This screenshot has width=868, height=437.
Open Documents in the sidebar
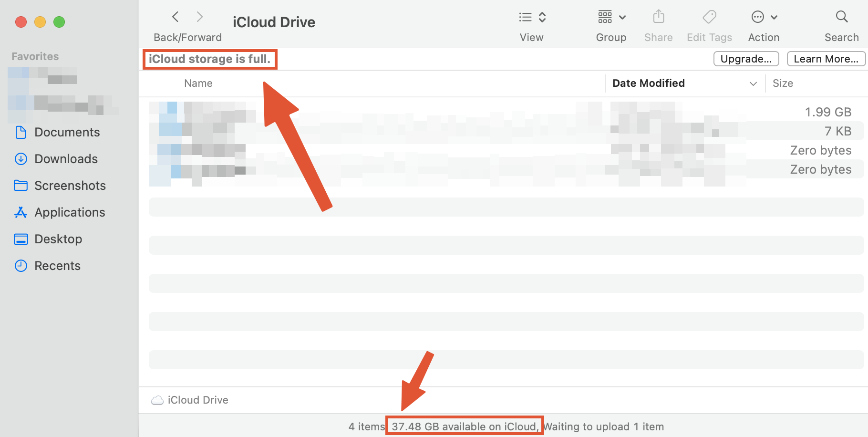coord(67,132)
